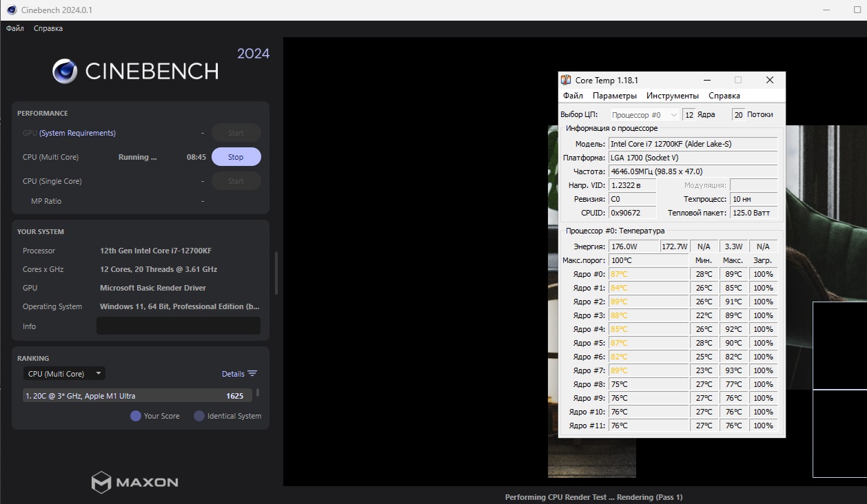
Task: Expand the CPU (Multi Core) ranking dropdown
Action: pos(64,374)
